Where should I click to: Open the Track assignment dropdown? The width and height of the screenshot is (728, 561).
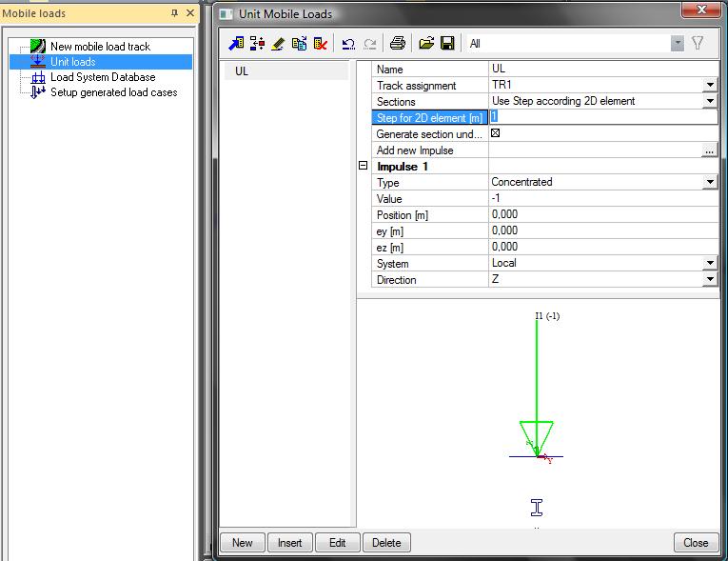point(710,86)
